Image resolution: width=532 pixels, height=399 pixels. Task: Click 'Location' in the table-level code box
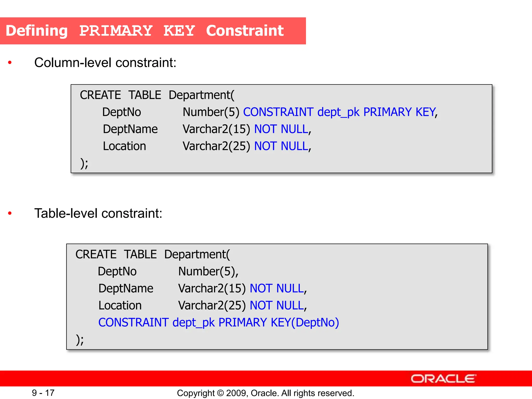[120, 305]
